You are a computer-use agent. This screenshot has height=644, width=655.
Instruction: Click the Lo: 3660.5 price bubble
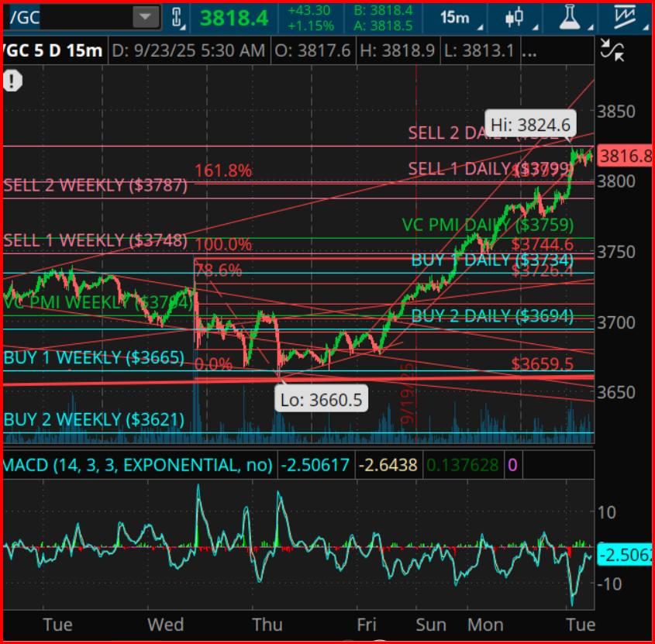coord(321,400)
